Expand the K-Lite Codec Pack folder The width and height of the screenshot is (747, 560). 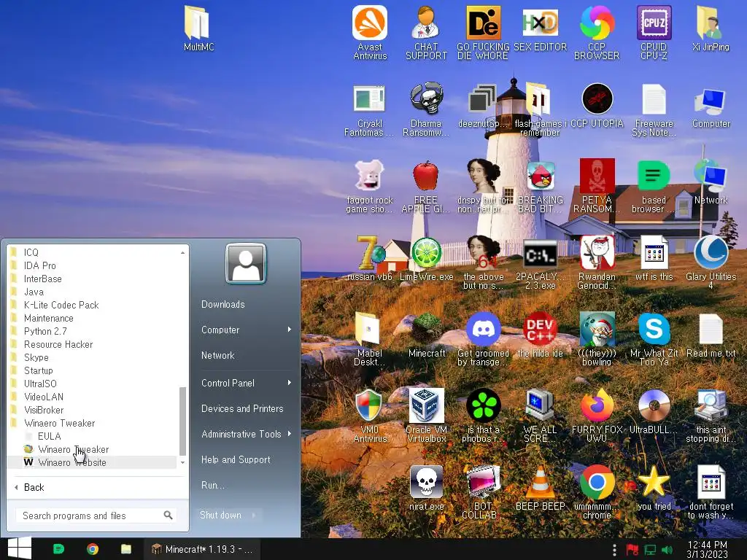61,305
